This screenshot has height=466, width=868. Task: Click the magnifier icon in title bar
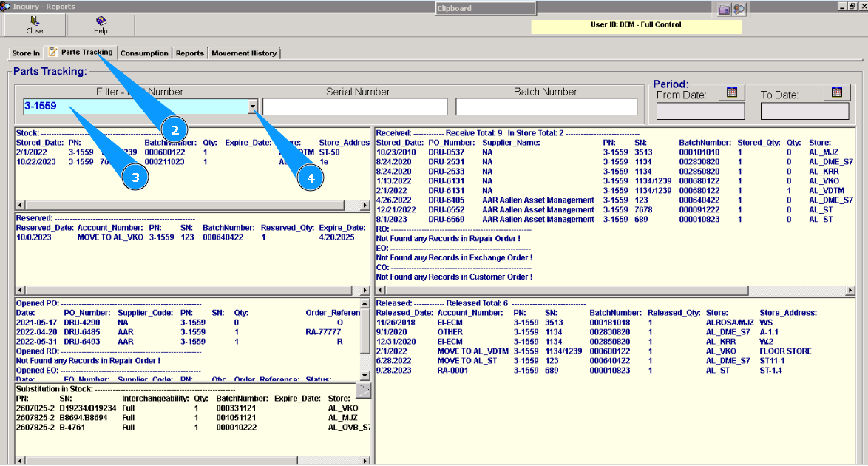coord(738,9)
